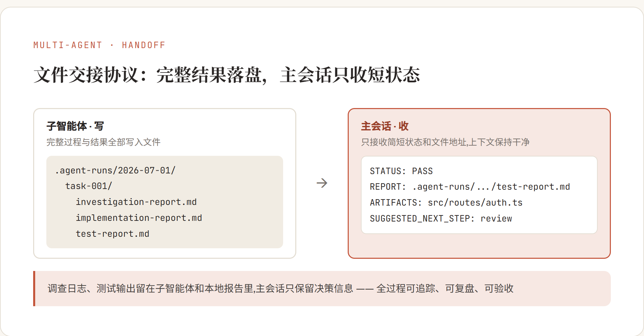Click the white status code box

(x=479, y=195)
